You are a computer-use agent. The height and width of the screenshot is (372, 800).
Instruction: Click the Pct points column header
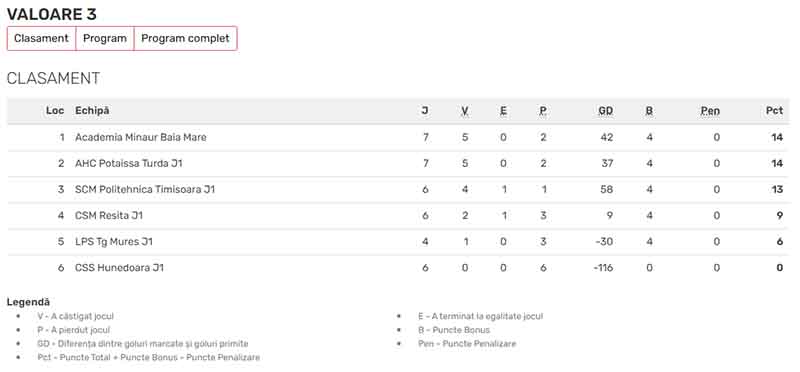coord(774,111)
